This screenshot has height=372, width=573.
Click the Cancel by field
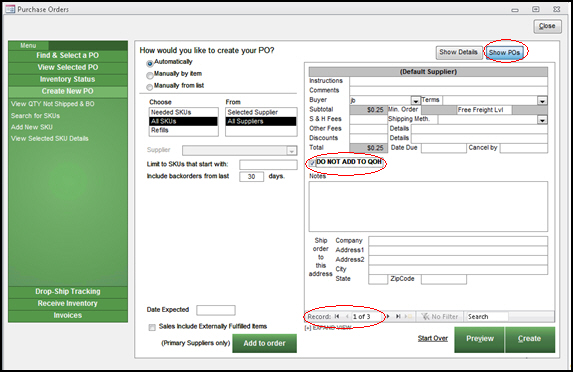click(x=524, y=148)
